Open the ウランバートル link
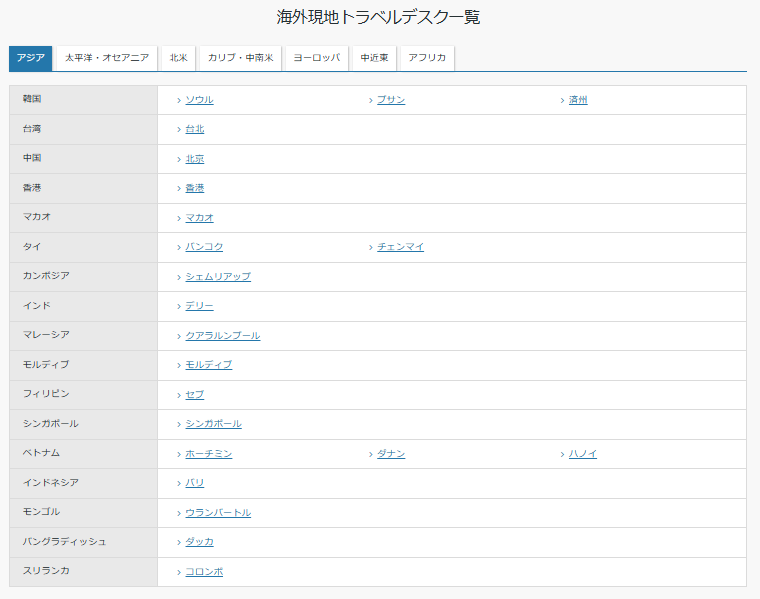The width and height of the screenshot is (760, 599). 218,513
